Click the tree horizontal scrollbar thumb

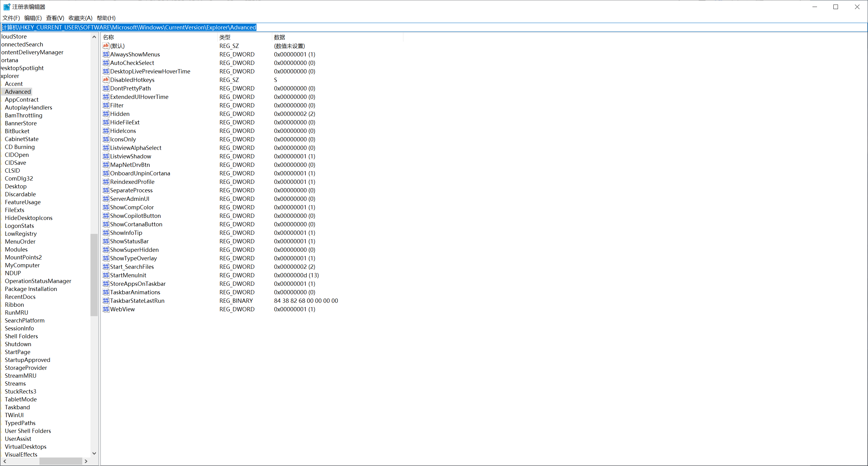coord(61,461)
